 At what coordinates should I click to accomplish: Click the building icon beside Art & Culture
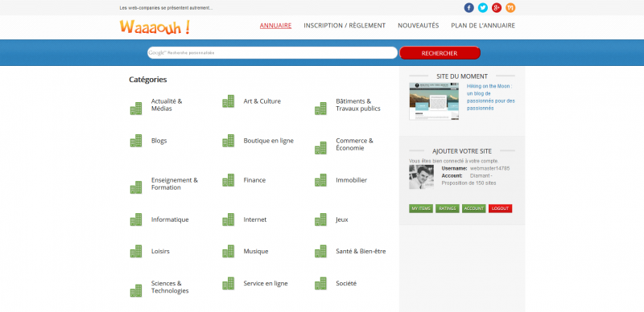(x=229, y=101)
